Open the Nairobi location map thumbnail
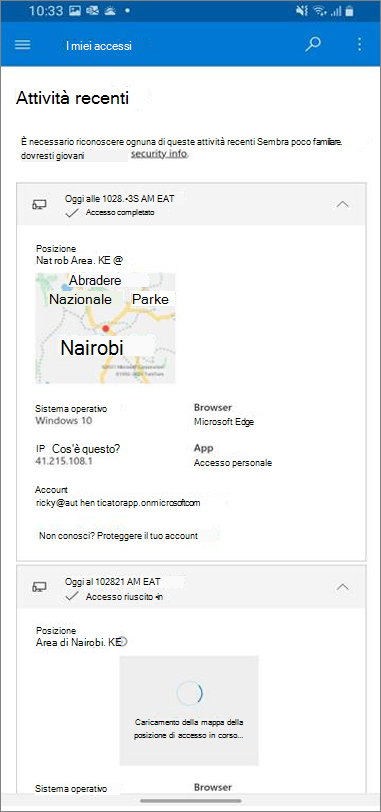 pos(105,328)
